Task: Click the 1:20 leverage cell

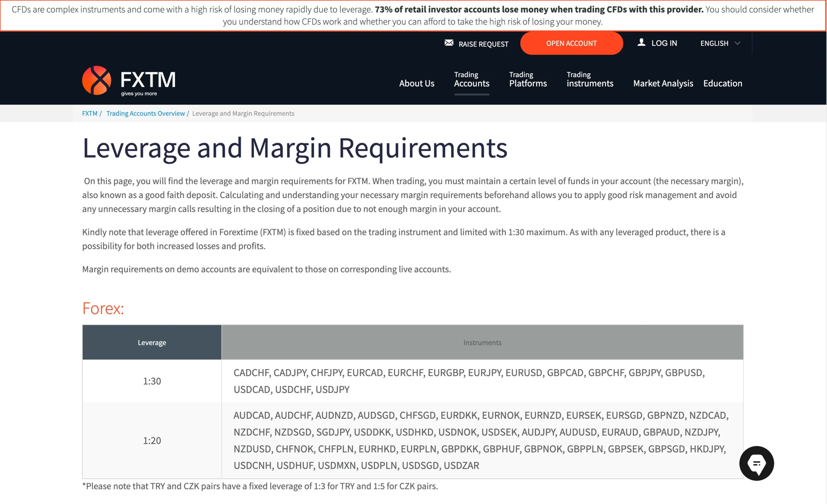Action: coord(152,440)
